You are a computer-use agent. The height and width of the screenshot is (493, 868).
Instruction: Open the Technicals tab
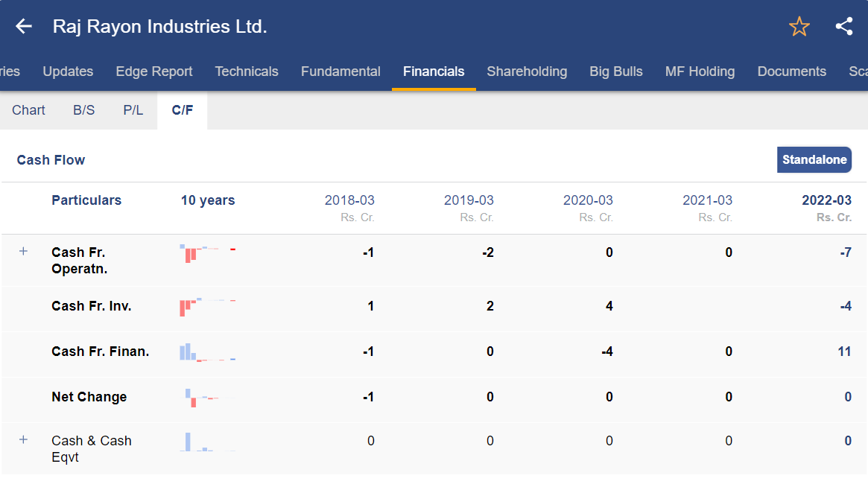[247, 71]
